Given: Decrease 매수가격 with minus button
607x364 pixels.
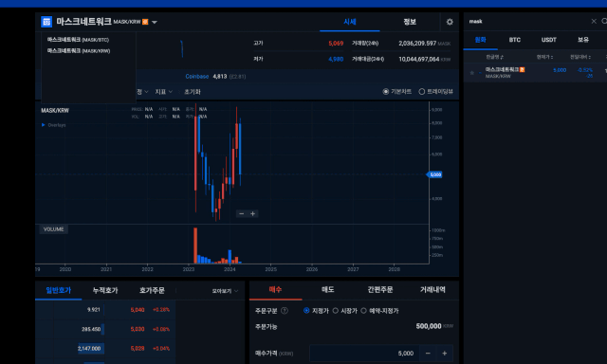Looking at the screenshot, I should (x=428, y=354).
